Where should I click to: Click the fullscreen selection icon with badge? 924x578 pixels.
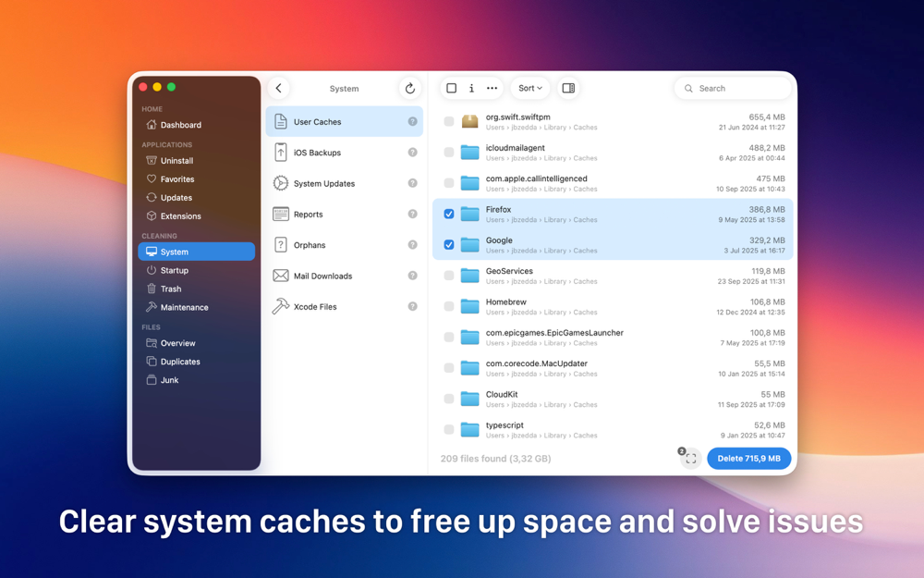690,459
